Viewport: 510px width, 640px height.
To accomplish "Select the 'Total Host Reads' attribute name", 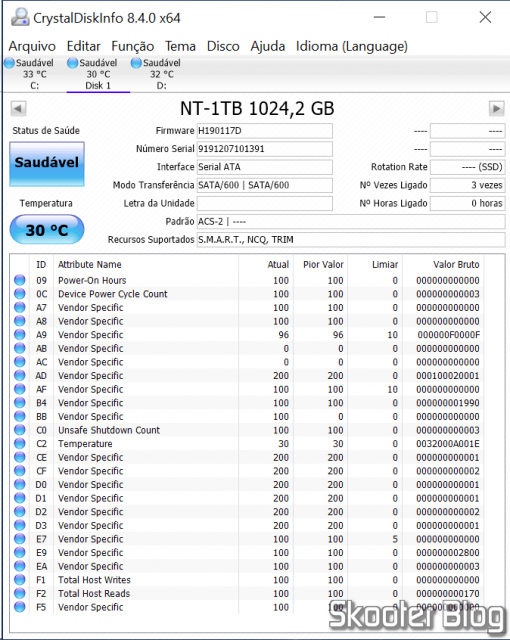I will click(94, 593).
